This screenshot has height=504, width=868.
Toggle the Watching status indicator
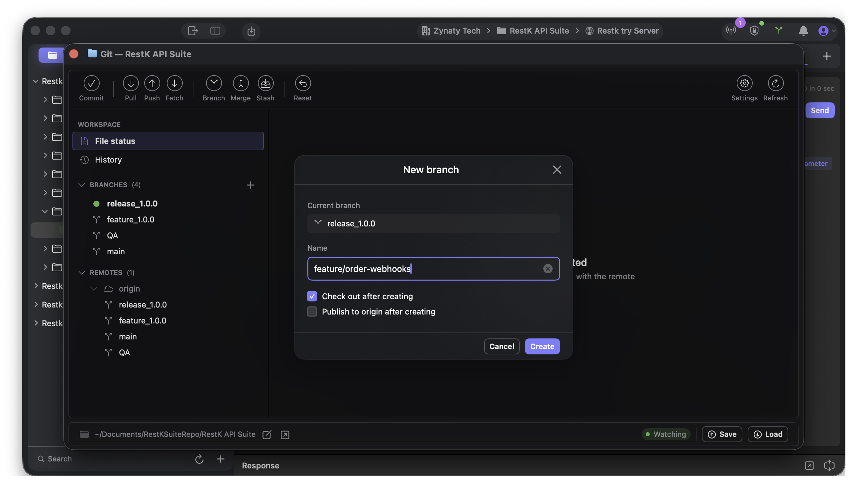point(666,434)
